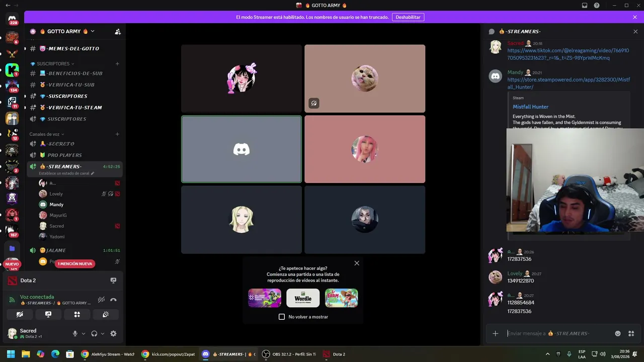Join the PRO PLAYERS voice channel
This screenshot has height=362, width=644.
coord(74,155)
